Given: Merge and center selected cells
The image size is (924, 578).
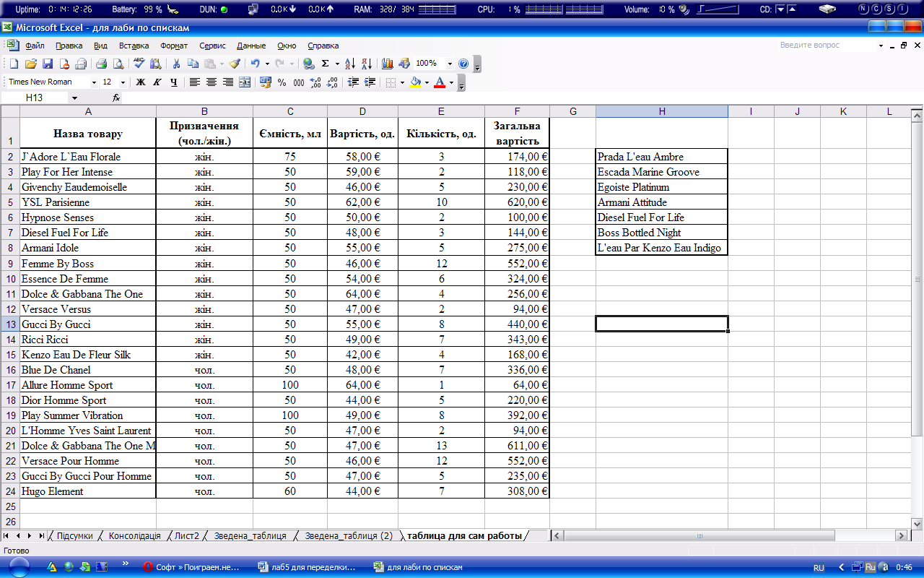Looking at the screenshot, I should (245, 82).
